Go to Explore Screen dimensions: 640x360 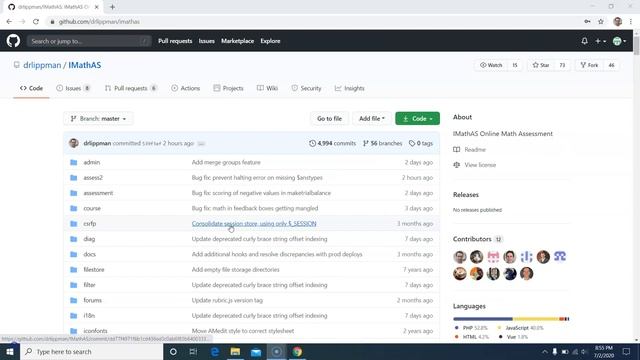[x=270, y=41]
